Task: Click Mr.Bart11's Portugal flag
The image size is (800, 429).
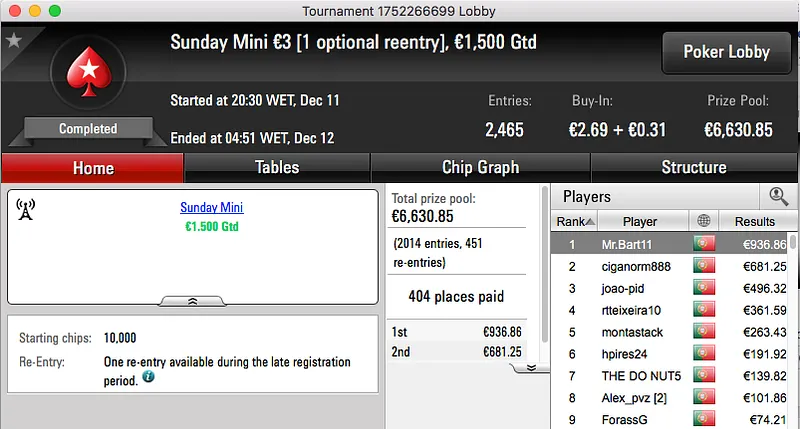Action: coord(704,244)
